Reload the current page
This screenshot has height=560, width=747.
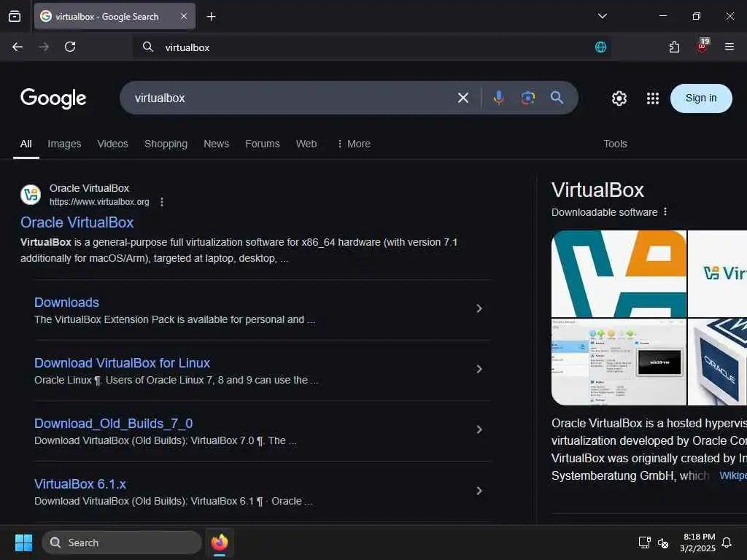tap(70, 47)
